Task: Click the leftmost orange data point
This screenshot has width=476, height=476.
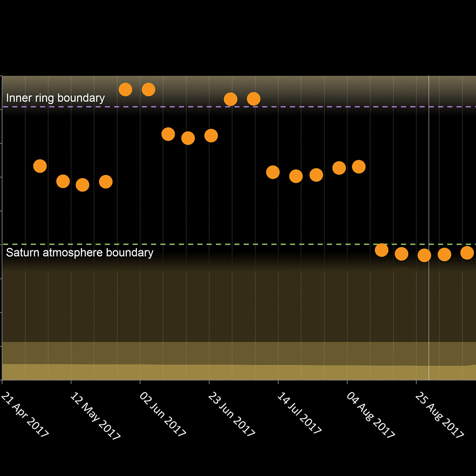Action: [x=40, y=166]
